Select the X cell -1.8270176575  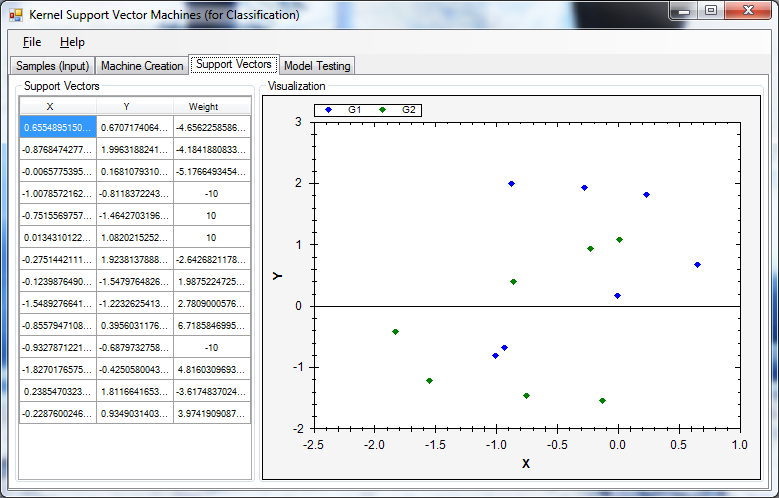click(58, 369)
